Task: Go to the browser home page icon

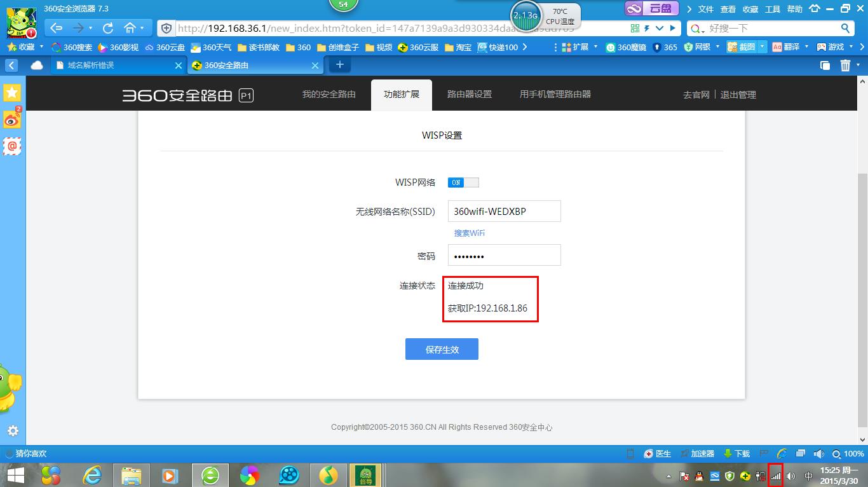Action: tap(130, 28)
